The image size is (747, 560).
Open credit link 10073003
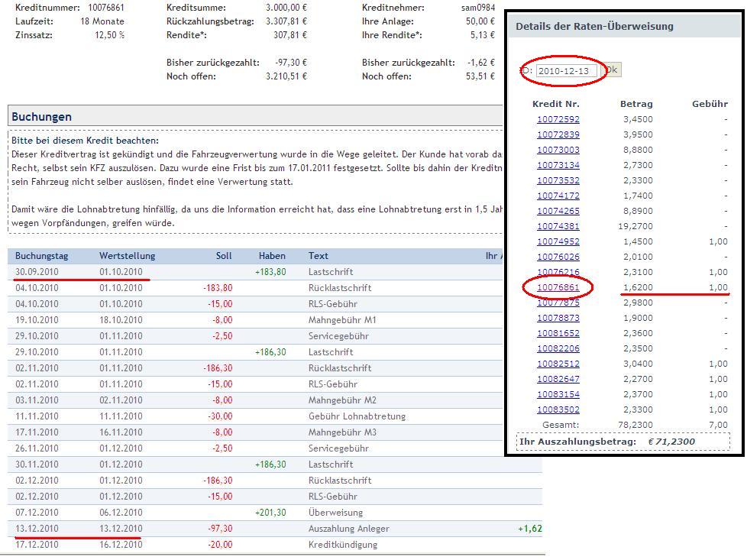tap(558, 150)
